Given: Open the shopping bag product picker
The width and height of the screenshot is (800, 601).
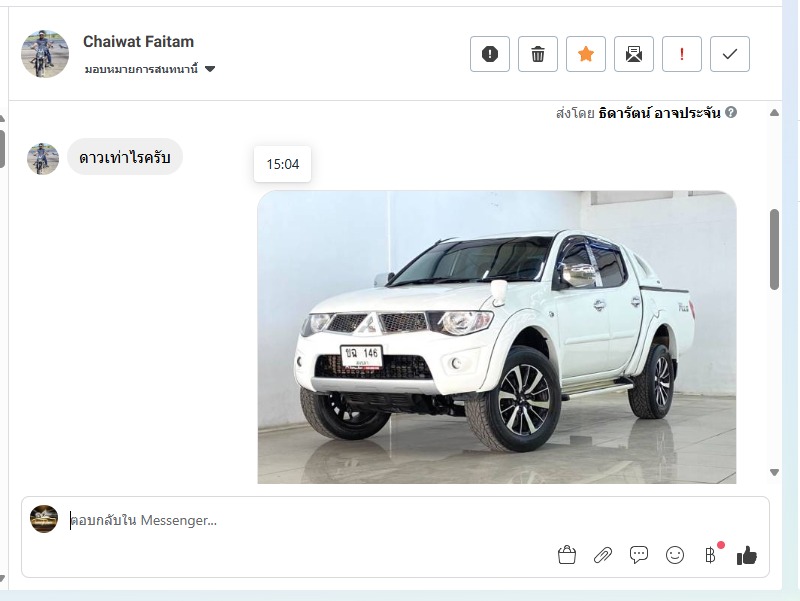Looking at the screenshot, I should (567, 555).
